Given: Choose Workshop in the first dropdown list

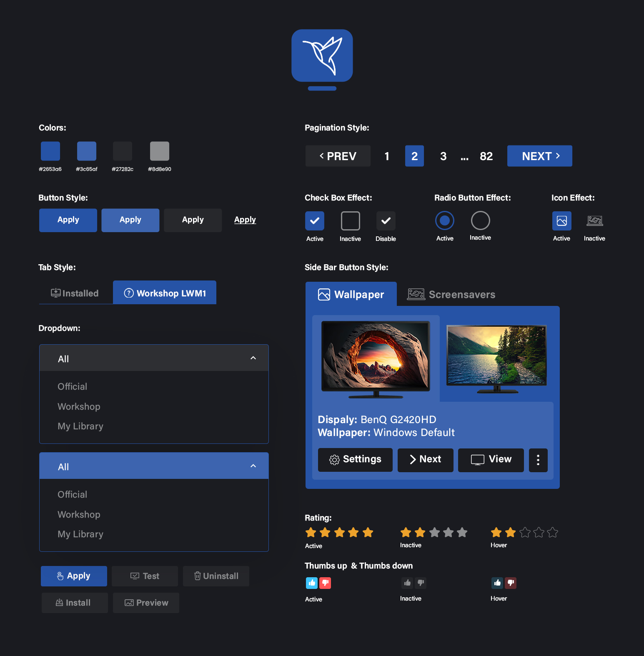Looking at the screenshot, I should [x=79, y=406].
